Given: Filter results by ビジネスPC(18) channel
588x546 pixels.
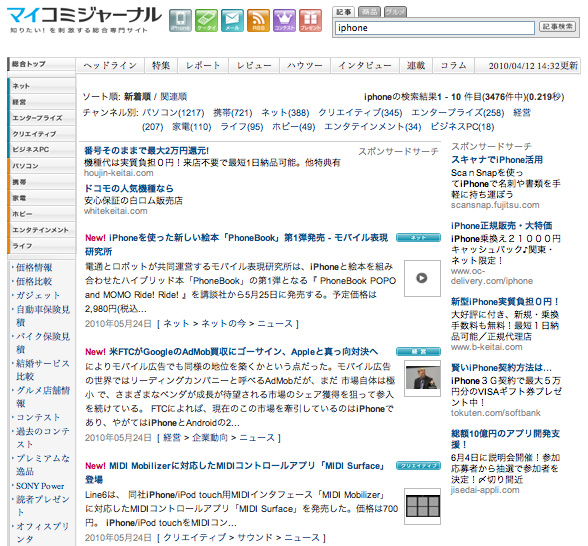Looking at the screenshot, I should coord(462,127).
